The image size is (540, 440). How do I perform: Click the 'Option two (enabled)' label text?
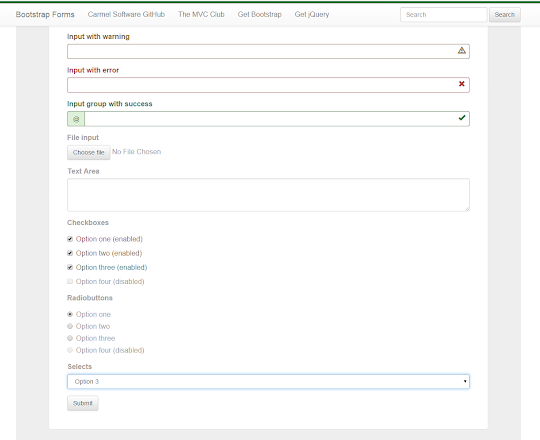pyautogui.click(x=109, y=253)
